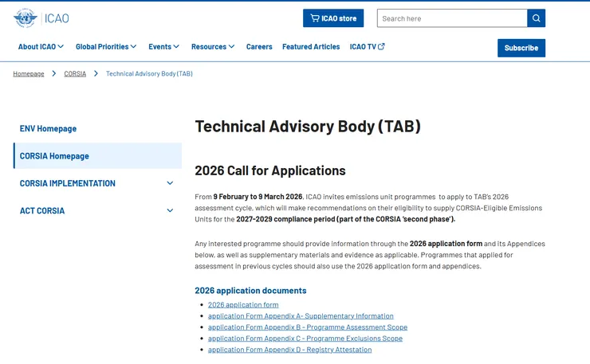
Task: Select CORSIA Homepage sidebar item
Action: pyautogui.click(x=98, y=155)
